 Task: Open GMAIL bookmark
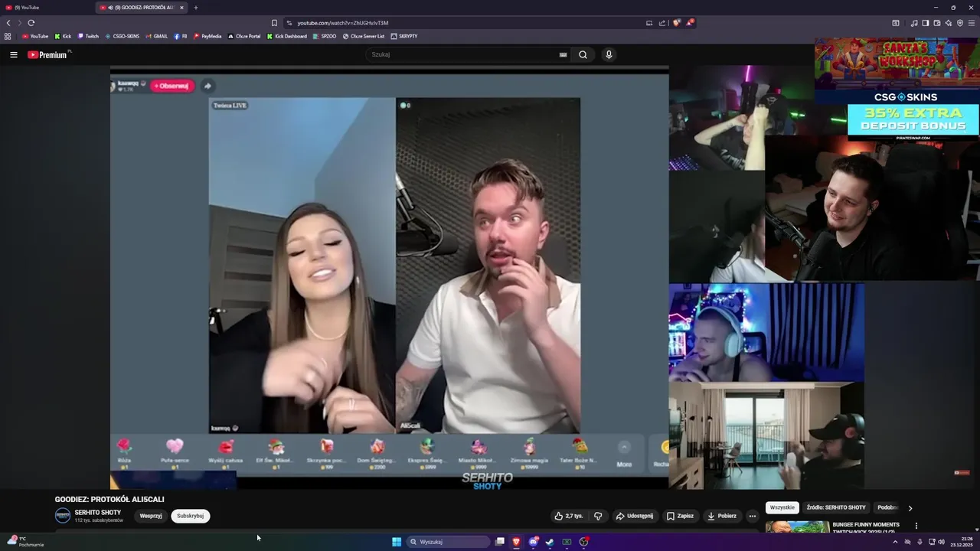(x=156, y=36)
